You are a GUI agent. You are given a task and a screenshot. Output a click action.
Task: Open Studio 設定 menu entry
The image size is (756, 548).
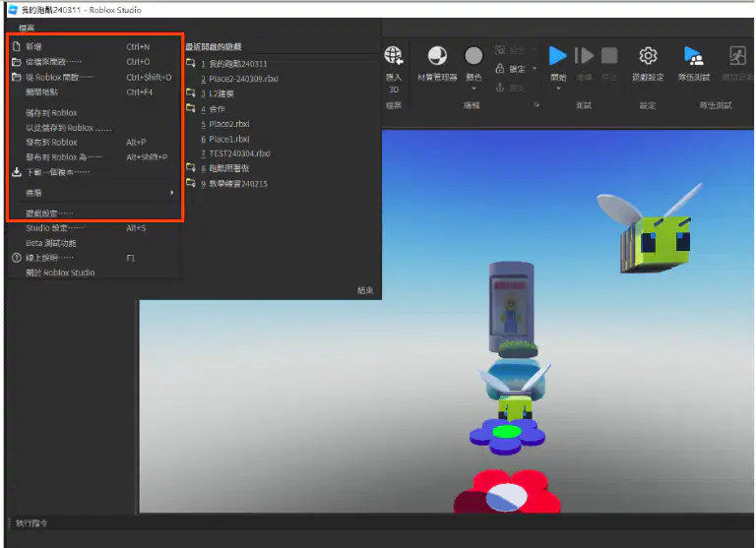coord(94,228)
